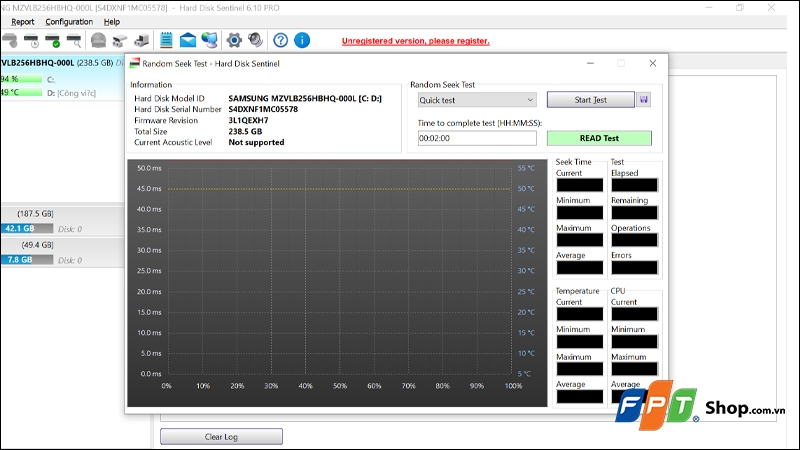Click the blue envelope send-email icon
The image size is (800, 450).
click(x=188, y=40)
